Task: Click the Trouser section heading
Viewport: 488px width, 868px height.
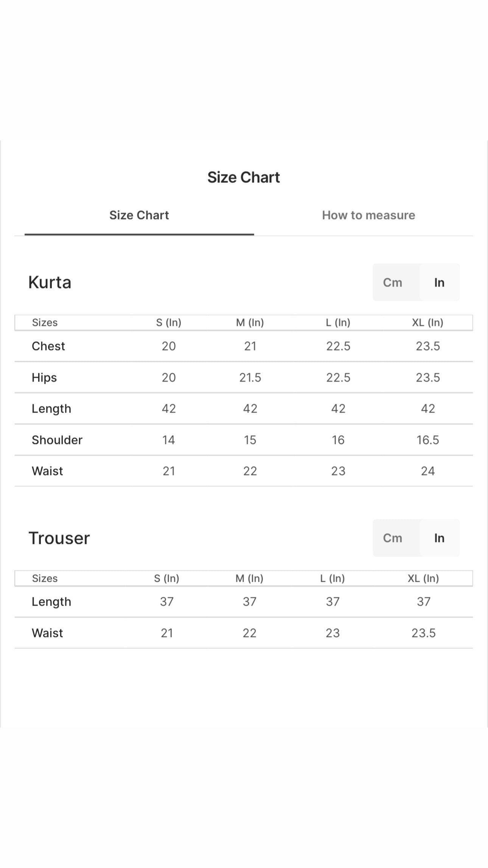Action: (x=59, y=538)
